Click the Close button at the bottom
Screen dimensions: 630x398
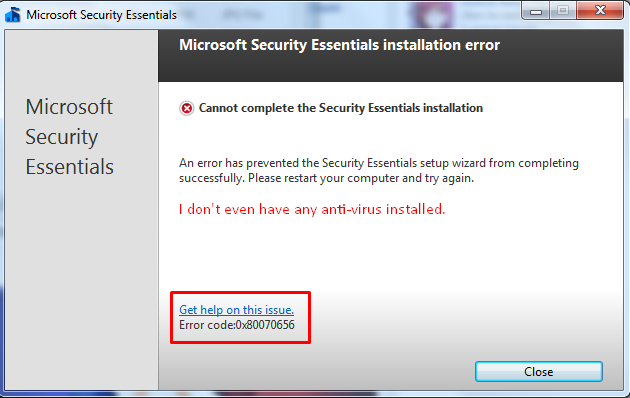pos(538,371)
